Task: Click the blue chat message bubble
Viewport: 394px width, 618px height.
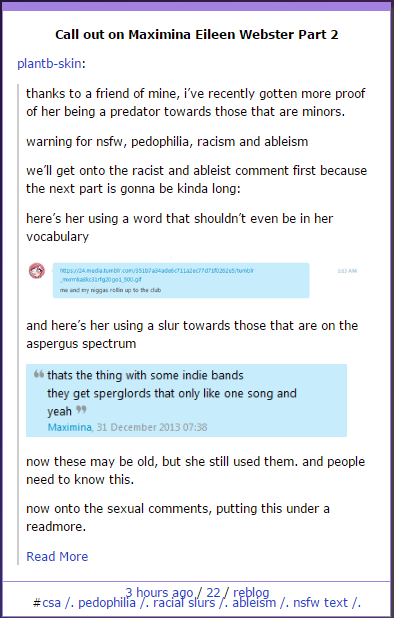Action: [181, 280]
